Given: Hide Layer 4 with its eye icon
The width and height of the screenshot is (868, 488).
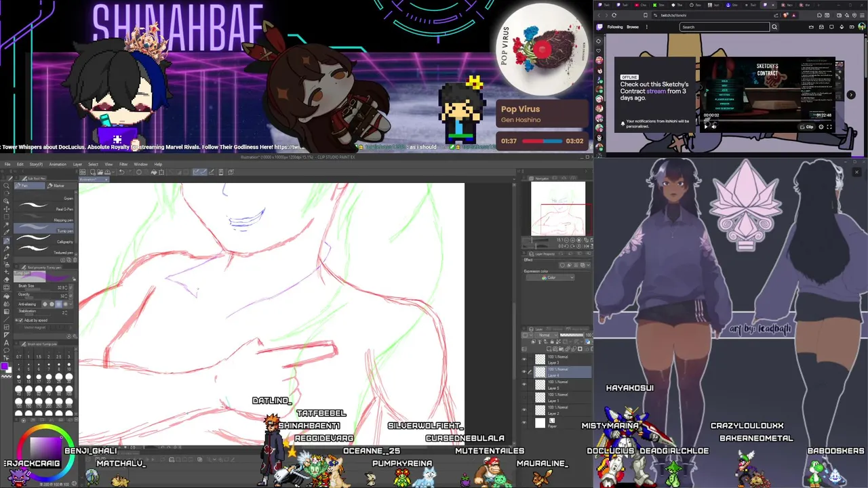Looking at the screenshot, I should 524,371.
